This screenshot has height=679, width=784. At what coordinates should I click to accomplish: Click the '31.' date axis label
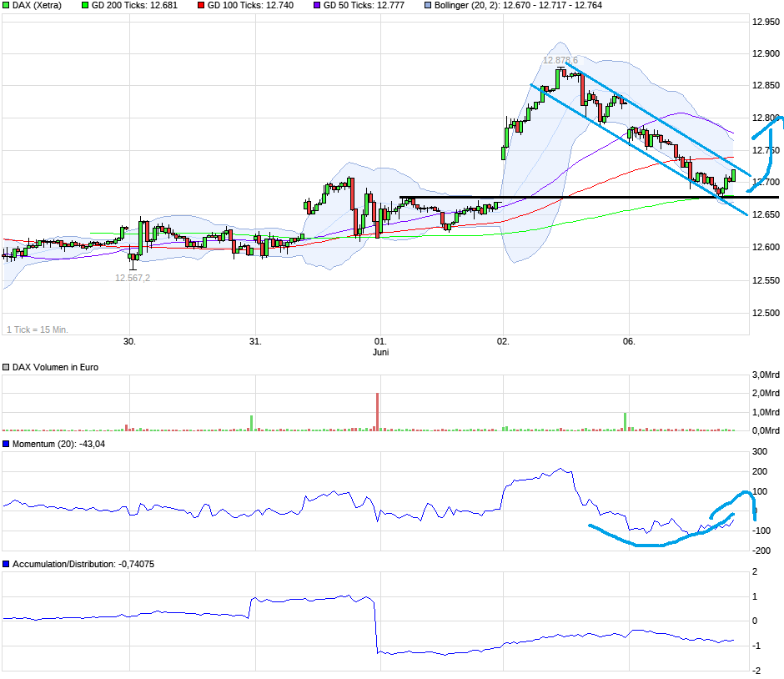point(255,341)
